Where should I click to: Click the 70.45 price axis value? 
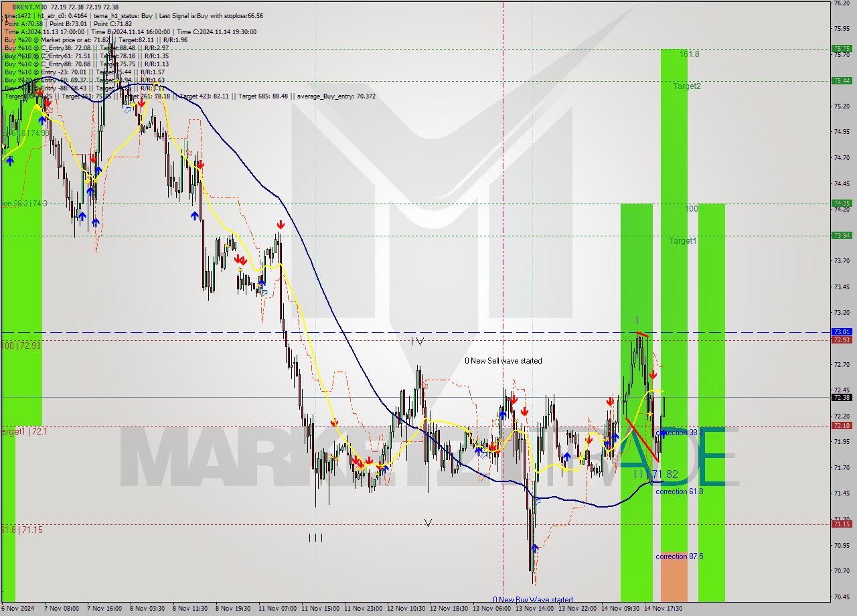point(842,597)
